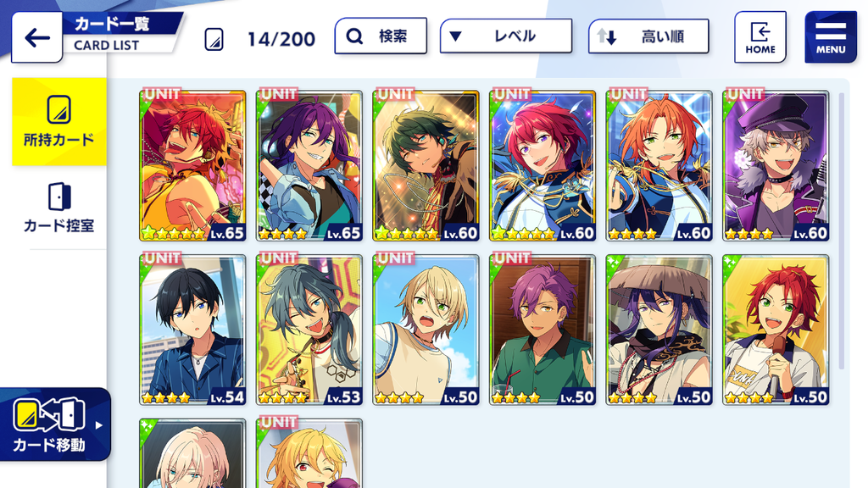Select the purple-haired Lv.65 card
868x488 pixels.
click(x=309, y=165)
